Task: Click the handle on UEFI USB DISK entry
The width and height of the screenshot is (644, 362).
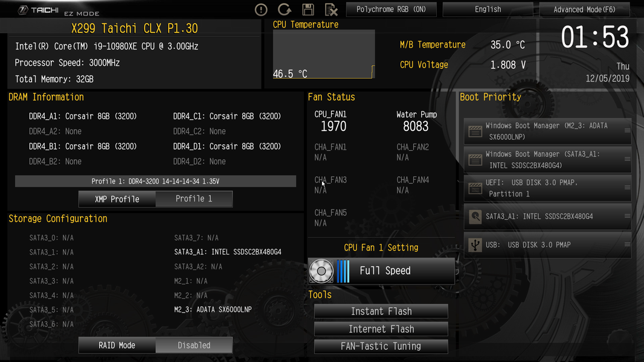Action: pos(627,188)
